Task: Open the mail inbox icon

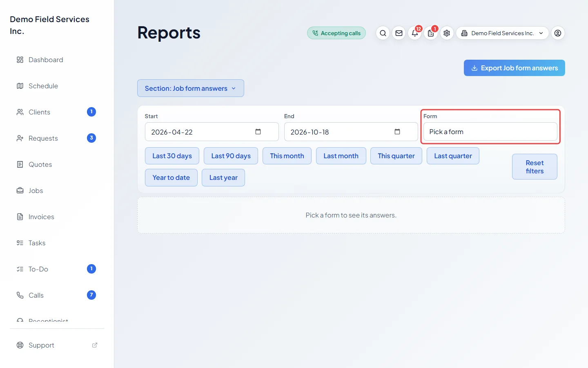Action: [x=399, y=33]
